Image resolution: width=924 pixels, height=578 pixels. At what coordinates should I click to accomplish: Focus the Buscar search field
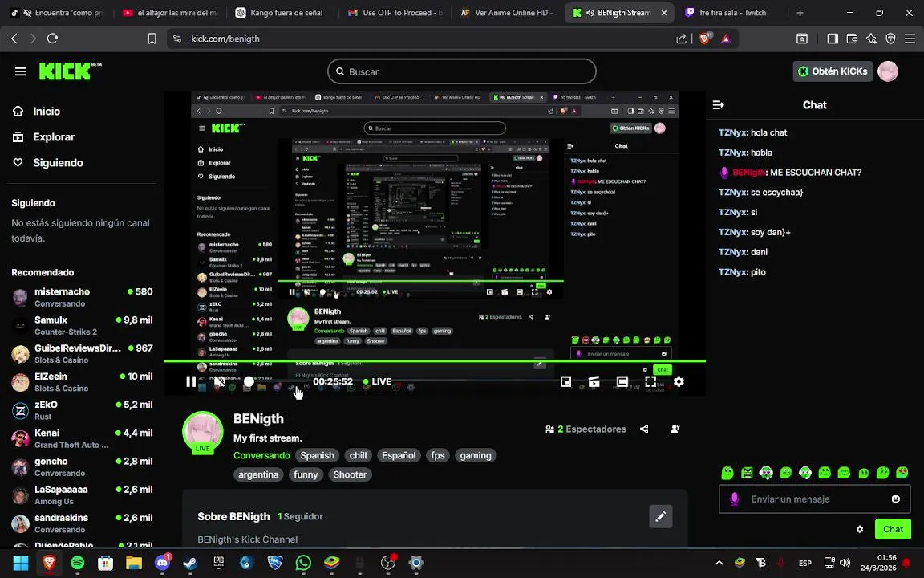(461, 71)
